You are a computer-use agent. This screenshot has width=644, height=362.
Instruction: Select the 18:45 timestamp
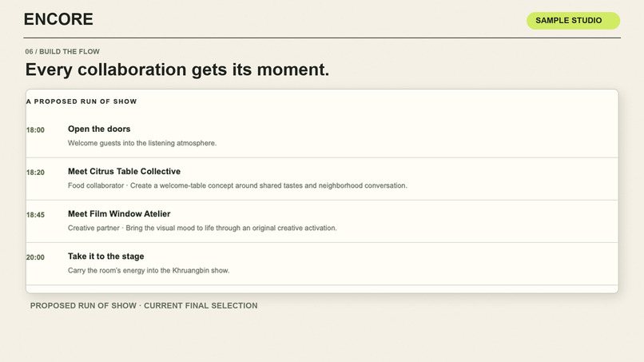click(x=35, y=214)
